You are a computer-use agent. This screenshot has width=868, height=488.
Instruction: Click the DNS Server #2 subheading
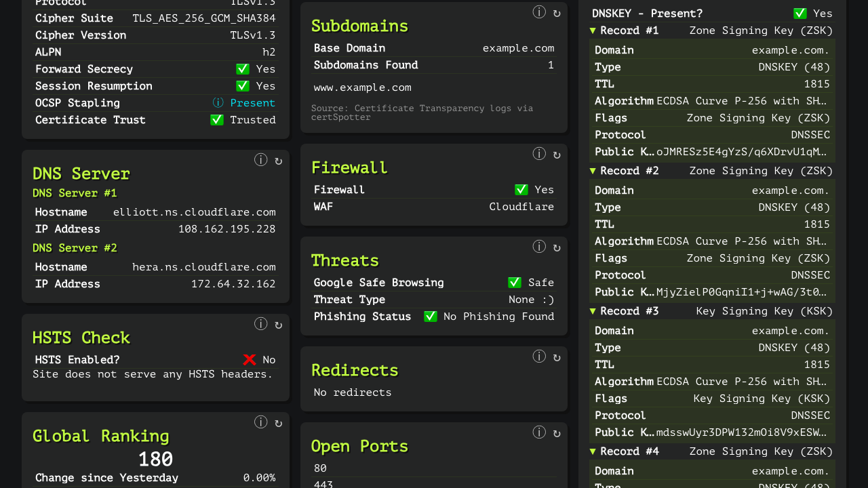coord(75,248)
